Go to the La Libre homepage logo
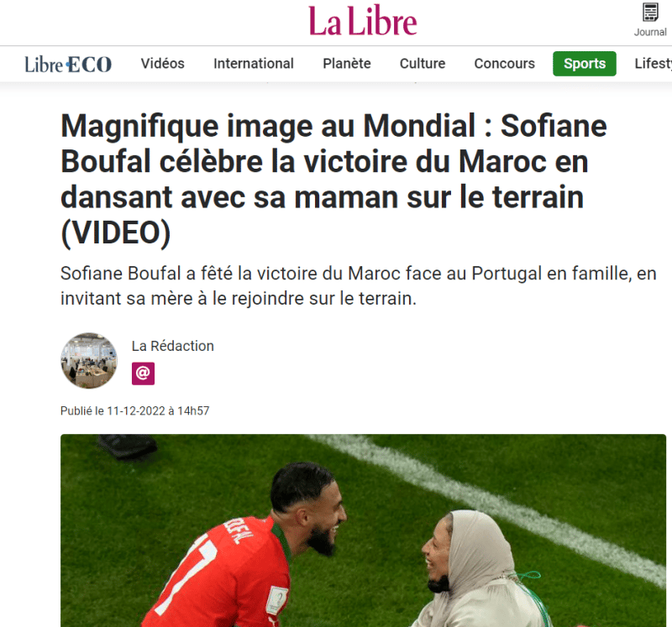 (x=363, y=21)
